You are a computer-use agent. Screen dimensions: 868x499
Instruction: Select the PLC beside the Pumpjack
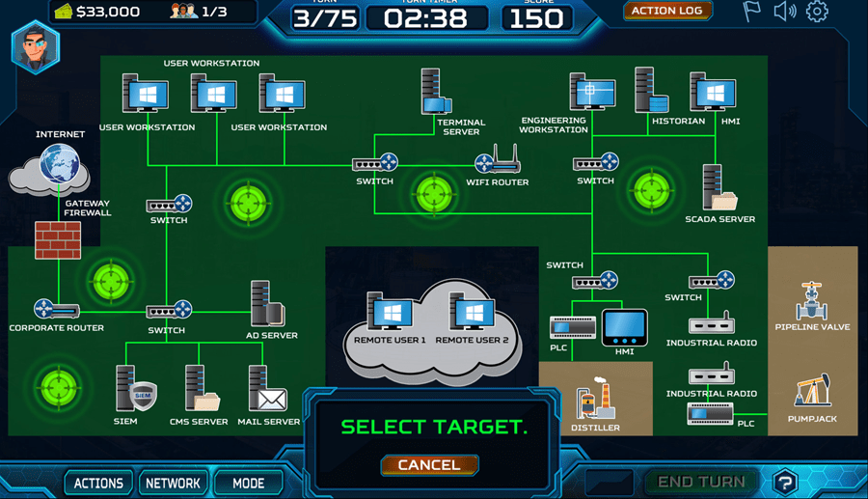tap(710, 414)
